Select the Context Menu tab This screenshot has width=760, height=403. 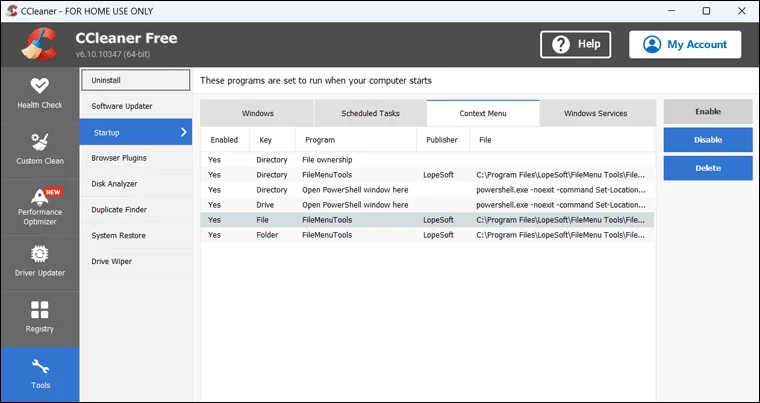[483, 113]
